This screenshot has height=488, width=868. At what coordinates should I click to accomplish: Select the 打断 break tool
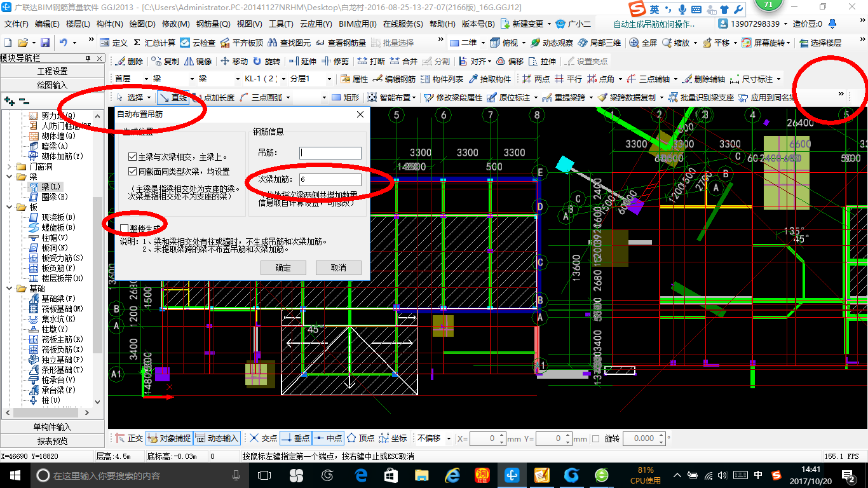tap(371, 61)
